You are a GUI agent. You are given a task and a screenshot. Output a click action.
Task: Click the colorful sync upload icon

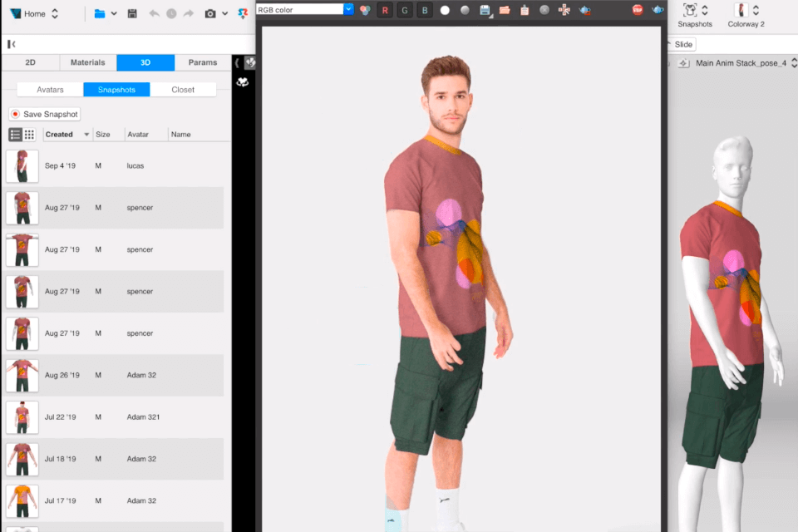click(243, 14)
